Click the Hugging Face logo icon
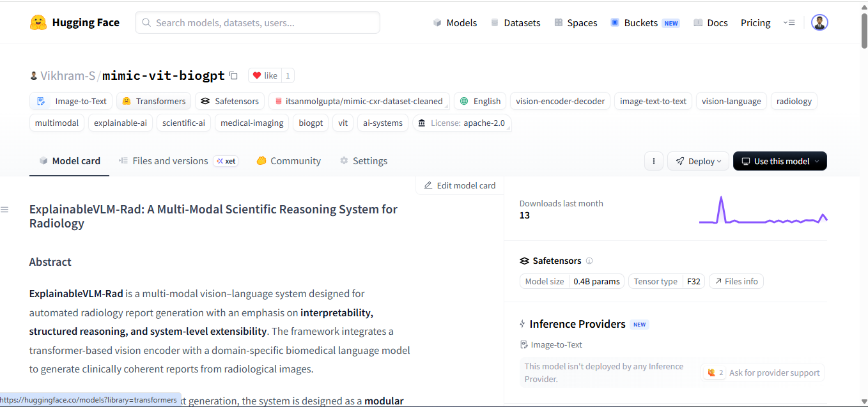868x407 pixels. tap(38, 23)
